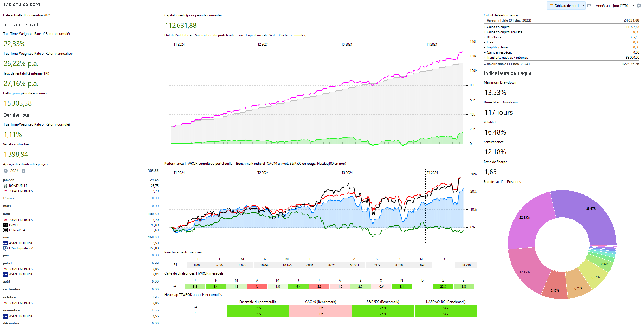Screen dimensions: 644x333
Task: Click the November 8,1 heatmap cell
Action: pyautogui.click(x=402, y=287)
